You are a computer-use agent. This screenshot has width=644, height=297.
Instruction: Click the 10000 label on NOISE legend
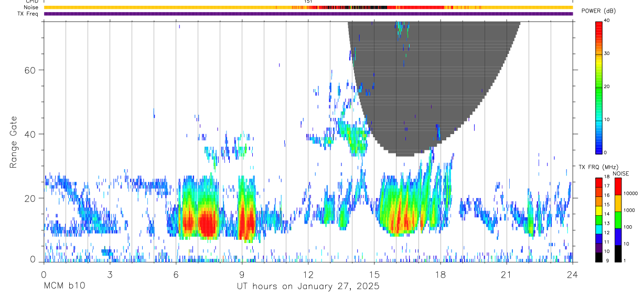pos(630,194)
